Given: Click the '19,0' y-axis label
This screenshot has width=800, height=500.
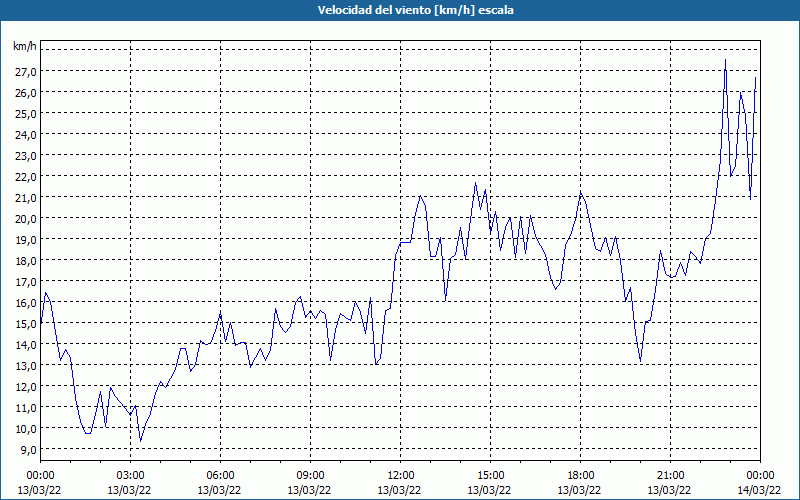Looking at the screenshot, I should pos(26,239).
